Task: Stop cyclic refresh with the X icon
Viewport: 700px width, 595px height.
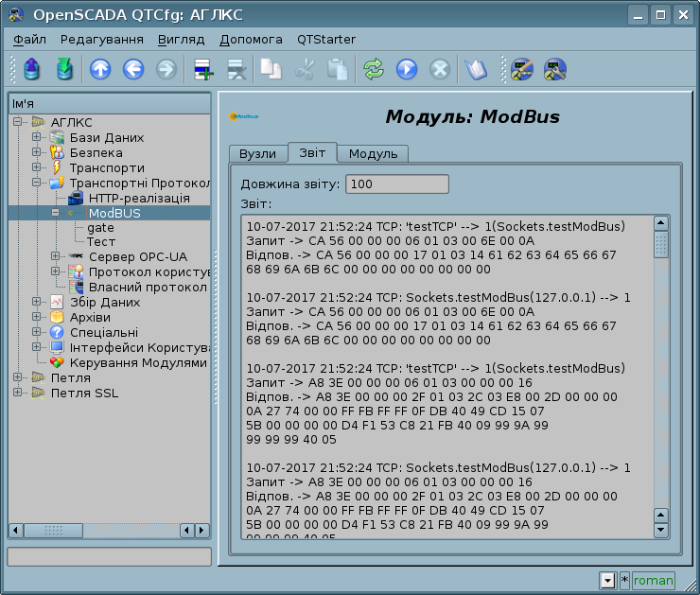Action: pos(439,69)
